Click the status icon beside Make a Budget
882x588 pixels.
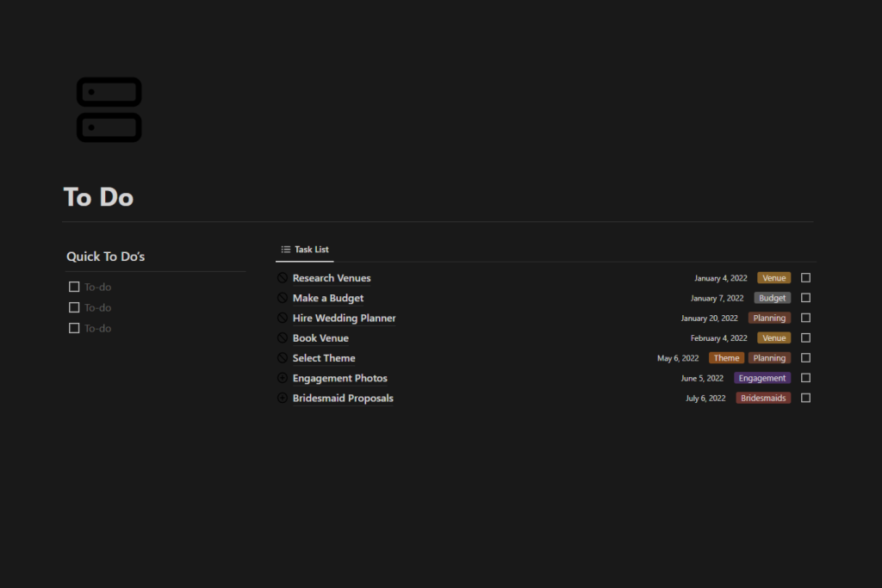tap(283, 298)
